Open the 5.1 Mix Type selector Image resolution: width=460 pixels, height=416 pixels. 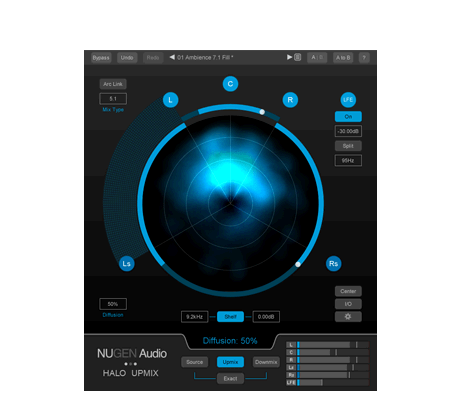coord(113,99)
